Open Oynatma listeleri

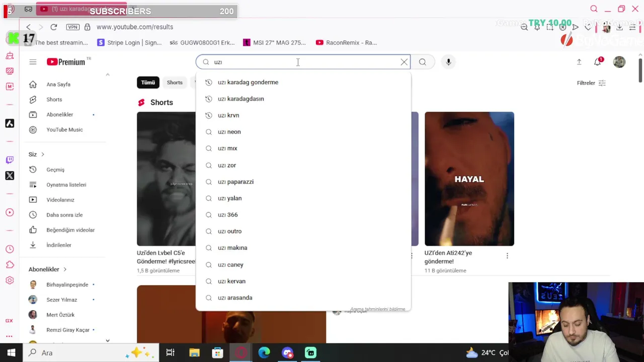tap(65, 185)
